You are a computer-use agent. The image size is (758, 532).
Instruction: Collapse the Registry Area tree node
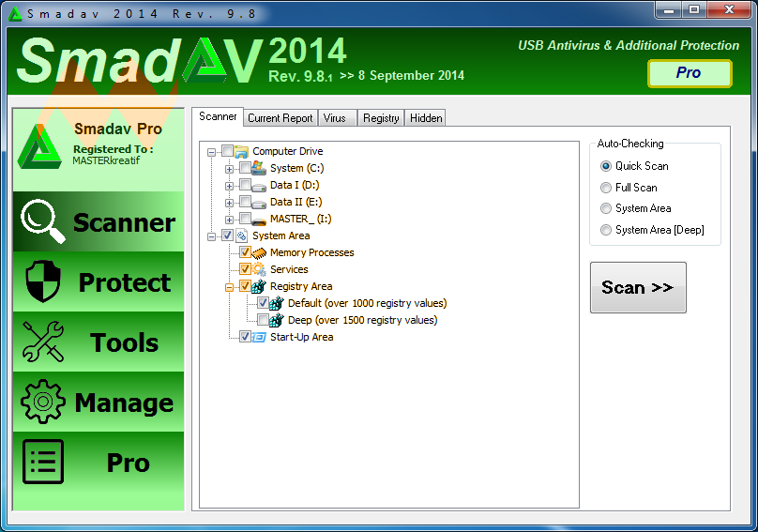tap(229, 288)
